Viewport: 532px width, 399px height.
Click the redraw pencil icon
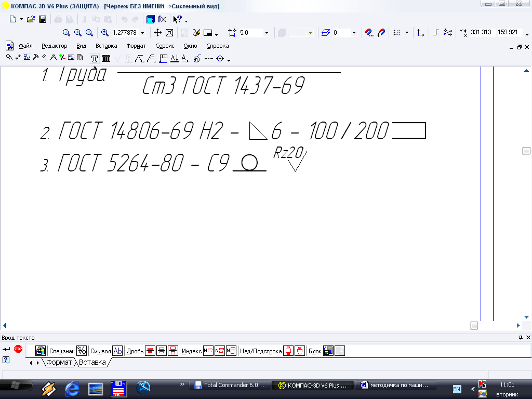click(x=196, y=33)
